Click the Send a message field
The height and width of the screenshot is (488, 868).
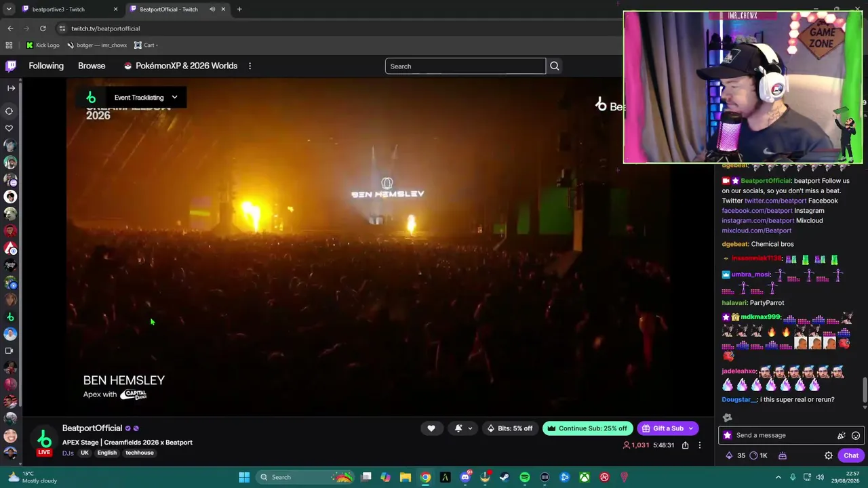790,435
